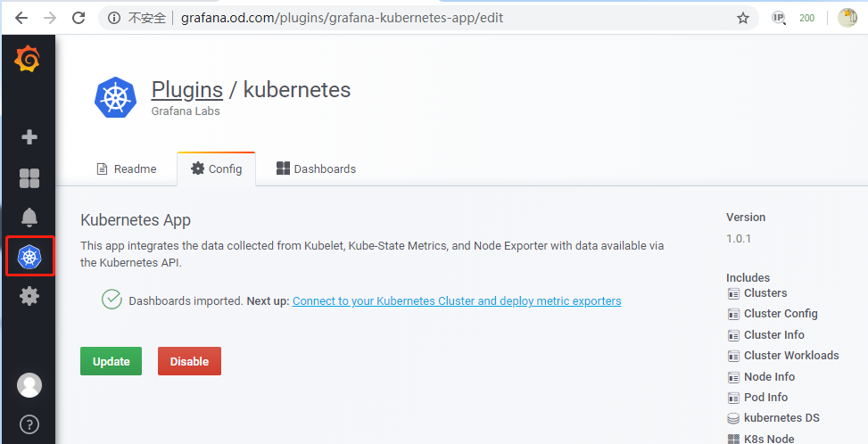
Task: Open the IP extension icon in toolbar
Action: (779, 18)
